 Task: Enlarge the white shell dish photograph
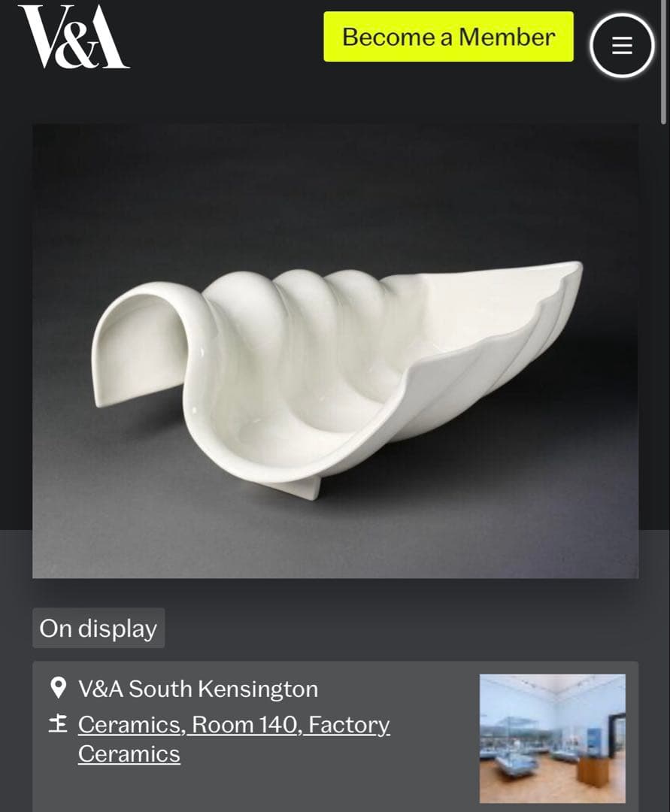pyautogui.click(x=335, y=350)
